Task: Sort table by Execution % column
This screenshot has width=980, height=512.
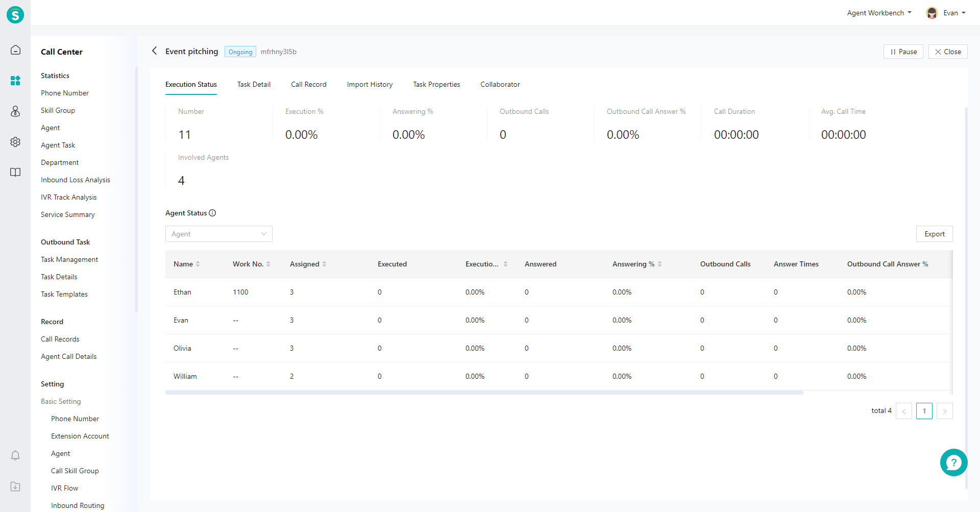Action: 505,264
